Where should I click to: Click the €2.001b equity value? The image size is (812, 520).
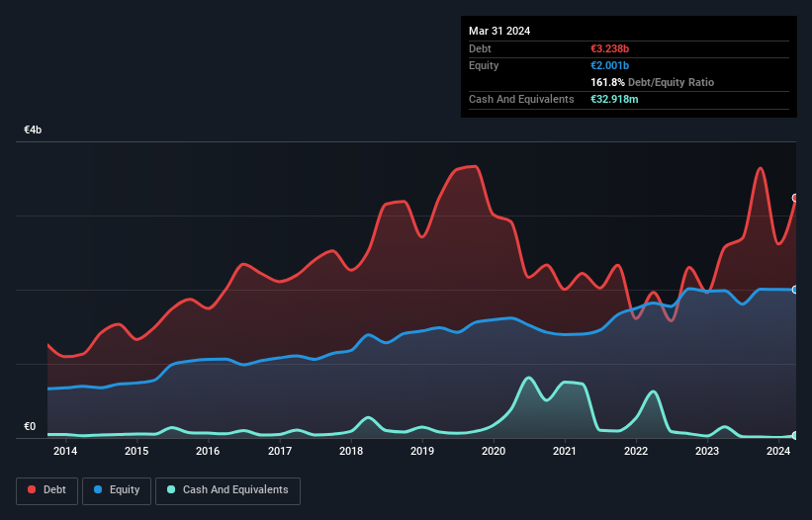pos(609,65)
